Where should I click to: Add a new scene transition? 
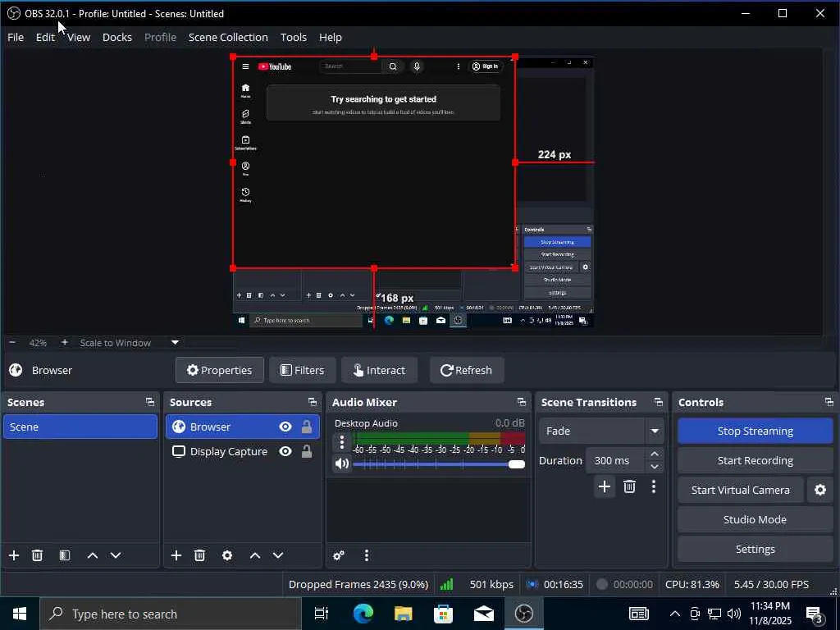click(605, 486)
